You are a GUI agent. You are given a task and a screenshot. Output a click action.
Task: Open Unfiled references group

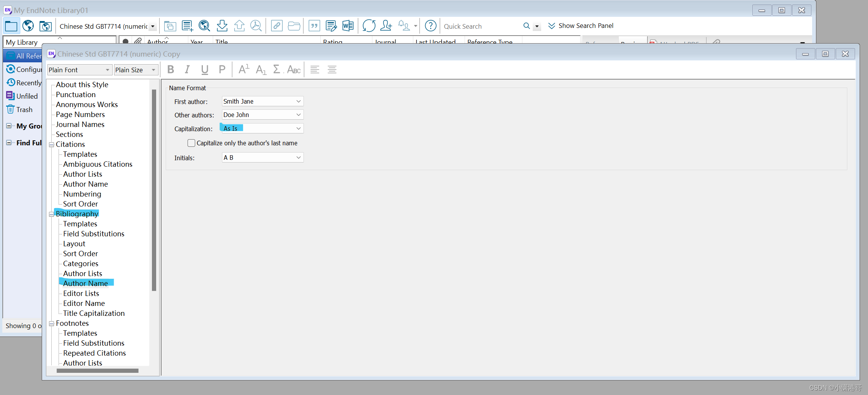click(22, 96)
